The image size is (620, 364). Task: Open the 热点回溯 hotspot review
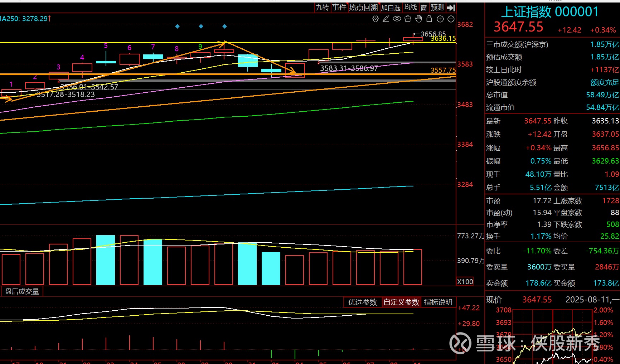[363, 8]
